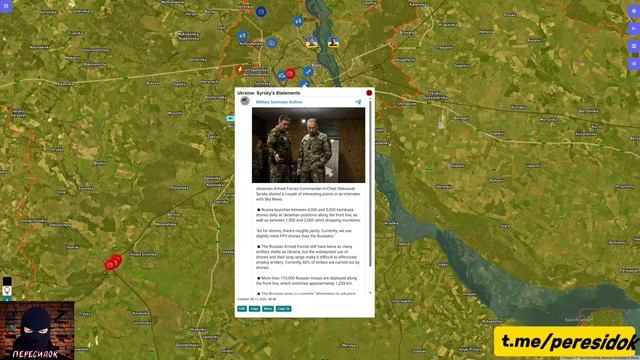Open the purple menu button at top-left corner
The image size is (640, 360).
[x=6, y=6]
